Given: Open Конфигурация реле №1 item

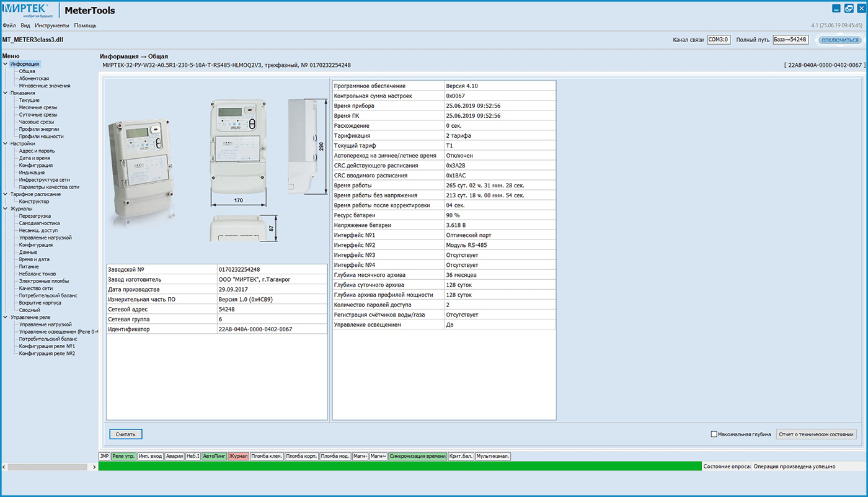Looking at the screenshot, I should tap(47, 346).
